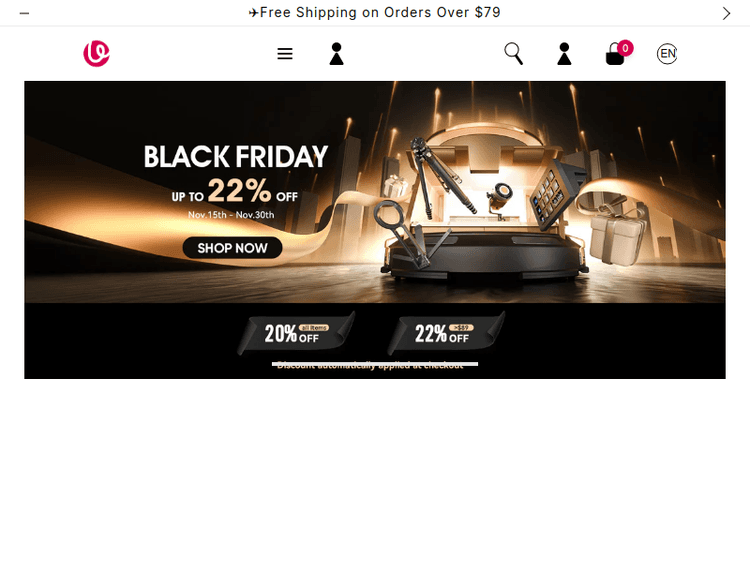Click the white progress bar under the discount ribbons
750x563 pixels.
pos(375,364)
